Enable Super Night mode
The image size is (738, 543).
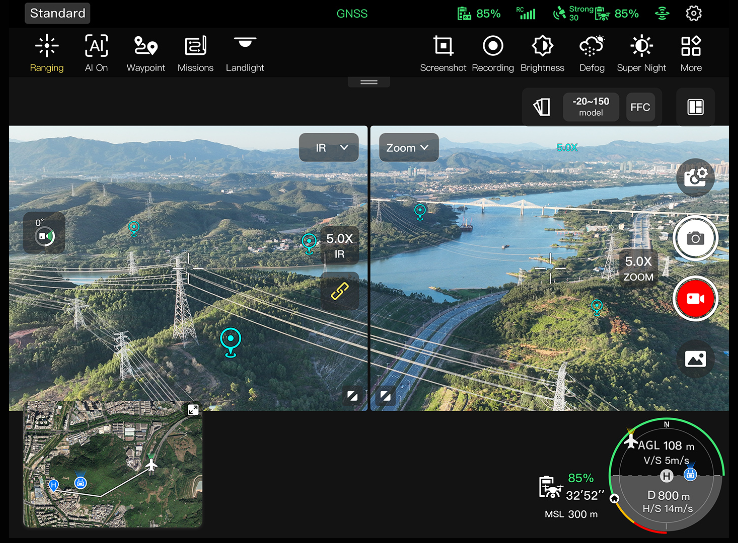pos(642,53)
